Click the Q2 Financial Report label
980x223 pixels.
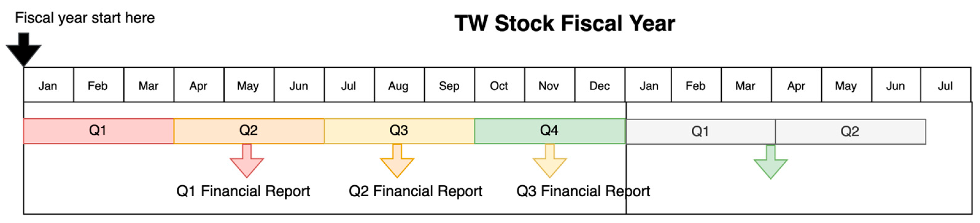(415, 191)
